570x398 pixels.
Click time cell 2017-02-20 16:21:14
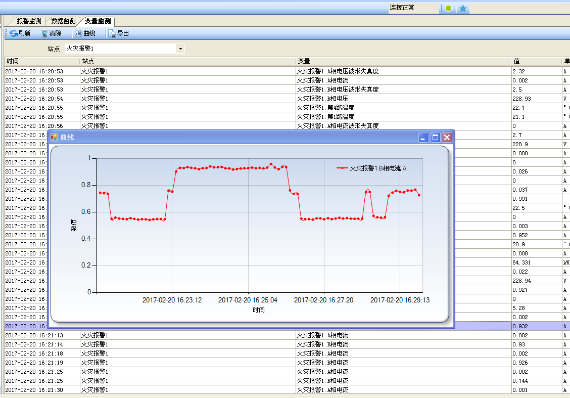pos(42,344)
